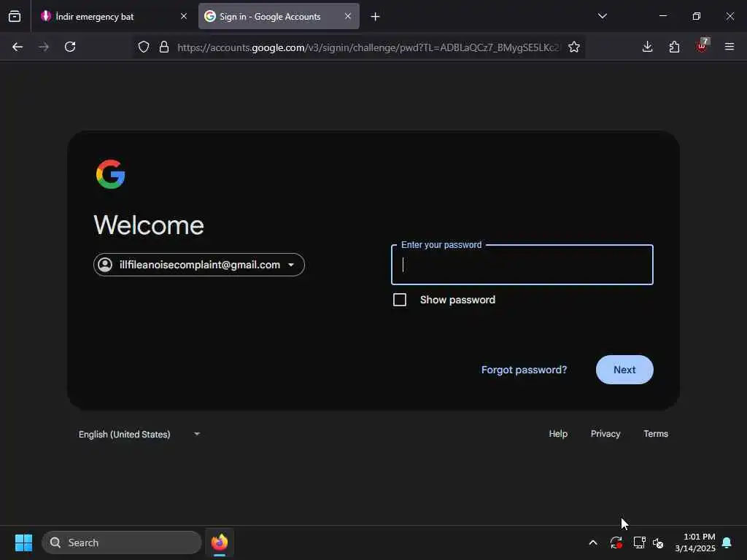Open network status tray icon
Screen dimensions: 747x560
[x=639, y=542]
